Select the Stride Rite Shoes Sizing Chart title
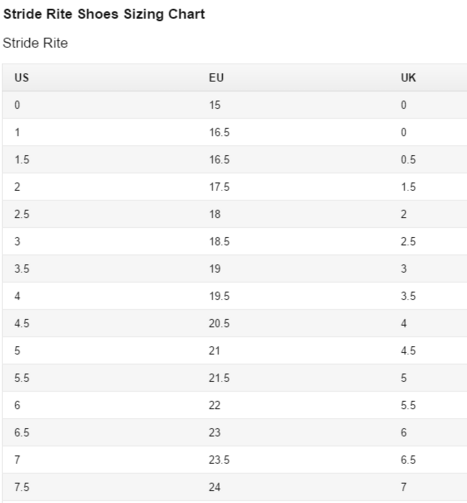The width and height of the screenshot is (467, 503). (104, 14)
